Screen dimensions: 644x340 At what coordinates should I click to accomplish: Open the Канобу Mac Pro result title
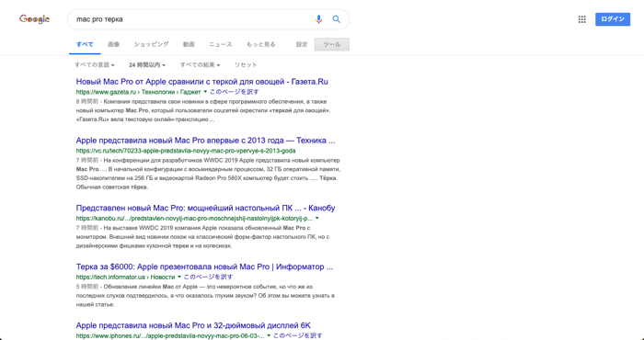pyautogui.click(x=205, y=208)
